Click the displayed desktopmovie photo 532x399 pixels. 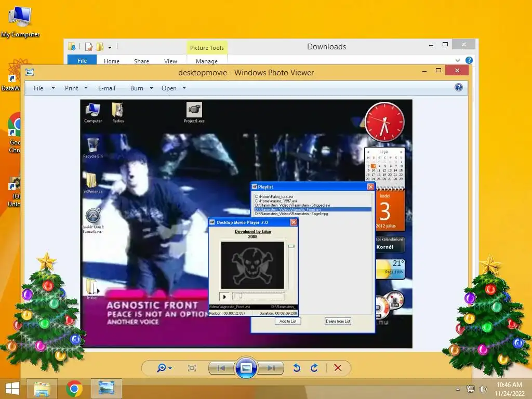click(246, 223)
